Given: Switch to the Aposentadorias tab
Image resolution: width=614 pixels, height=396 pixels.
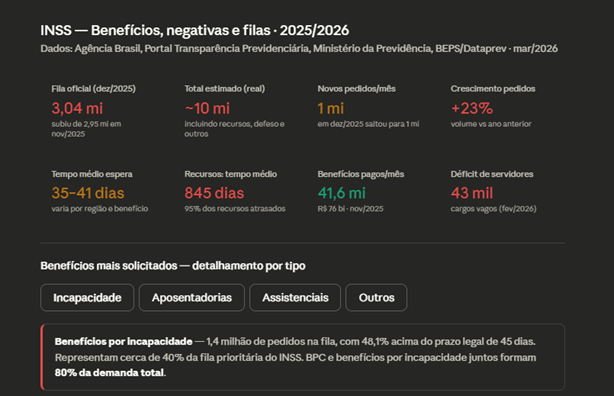Looking at the screenshot, I should (192, 298).
